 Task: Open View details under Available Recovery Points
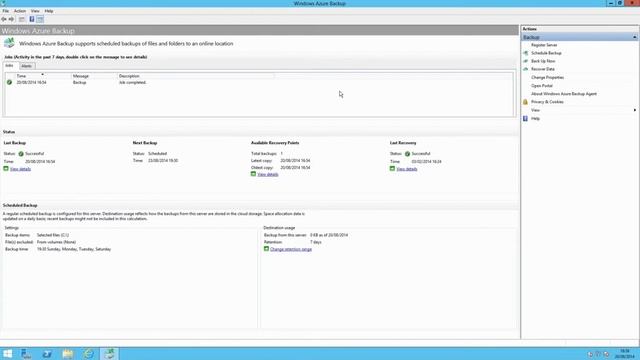[268, 174]
